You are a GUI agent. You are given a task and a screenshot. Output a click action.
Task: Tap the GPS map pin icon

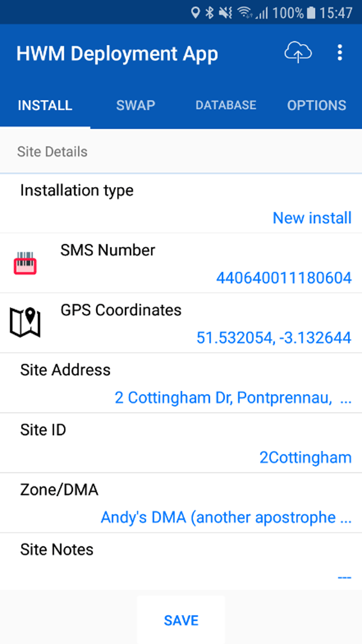(x=25, y=323)
